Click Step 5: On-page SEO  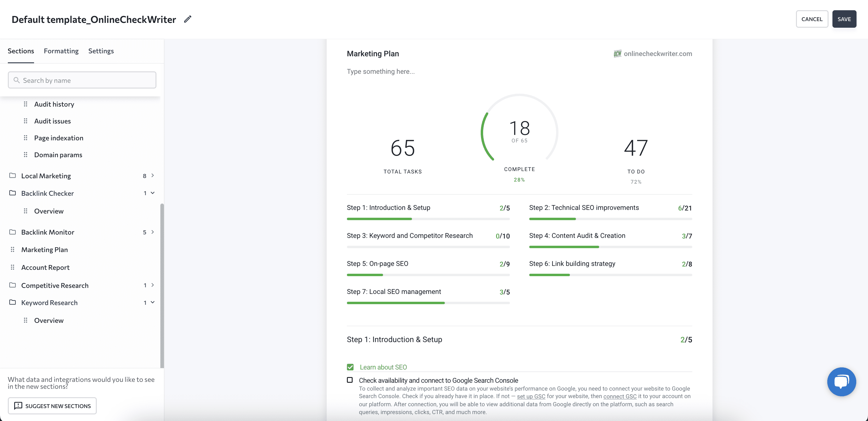[377, 264]
